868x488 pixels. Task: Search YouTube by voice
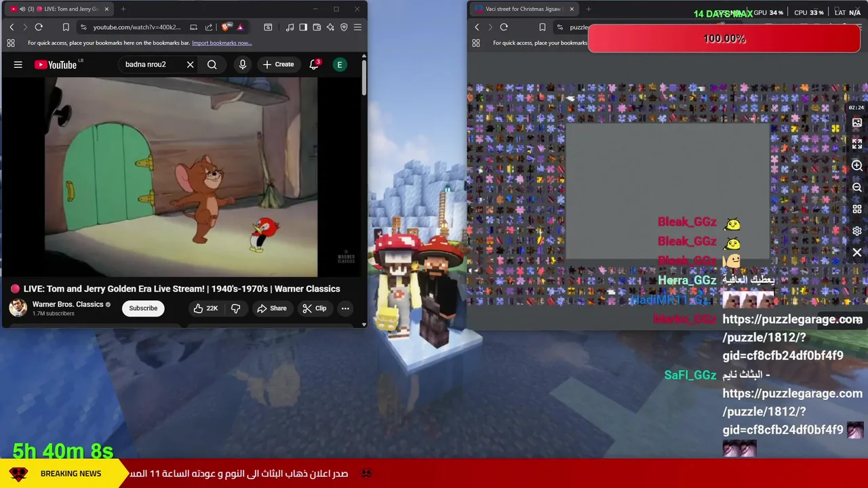tap(243, 64)
